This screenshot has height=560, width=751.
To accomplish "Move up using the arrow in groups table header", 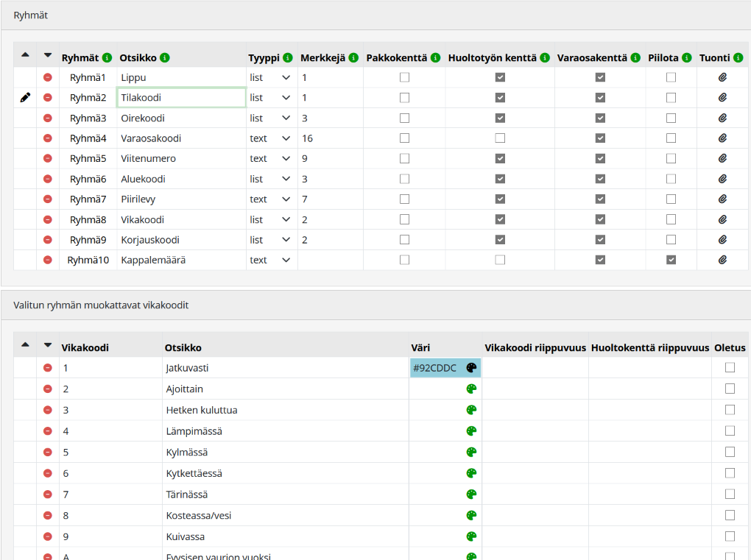I will click(x=25, y=55).
